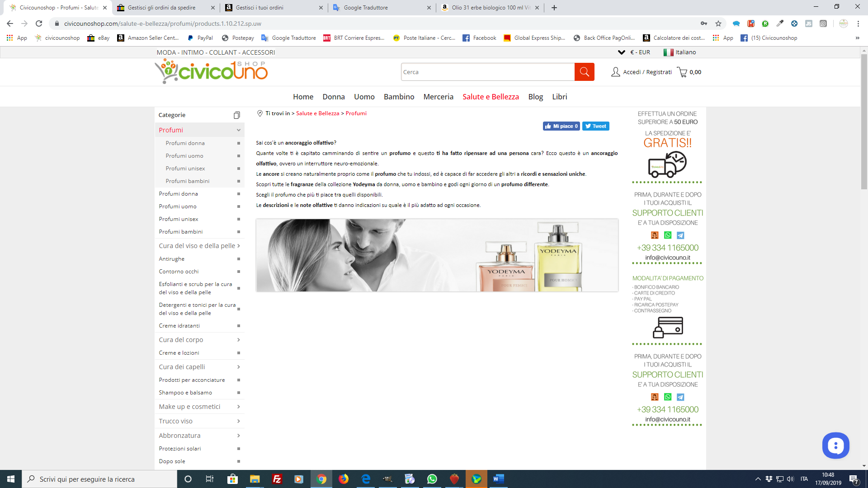Bookmark this page with the star icon
Viewport: 868px width, 488px height.
(718, 23)
